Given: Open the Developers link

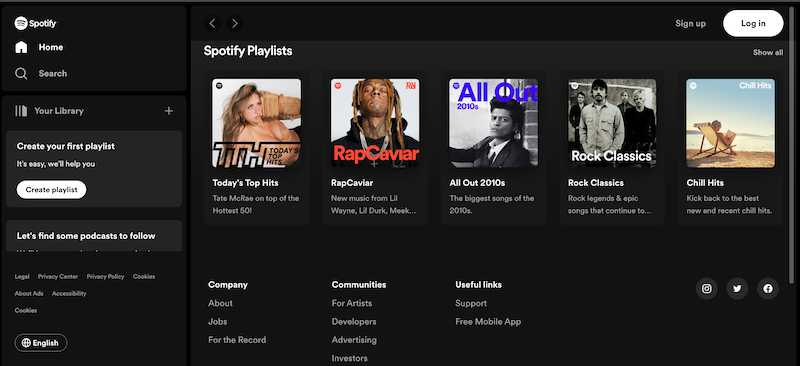Looking at the screenshot, I should (354, 322).
